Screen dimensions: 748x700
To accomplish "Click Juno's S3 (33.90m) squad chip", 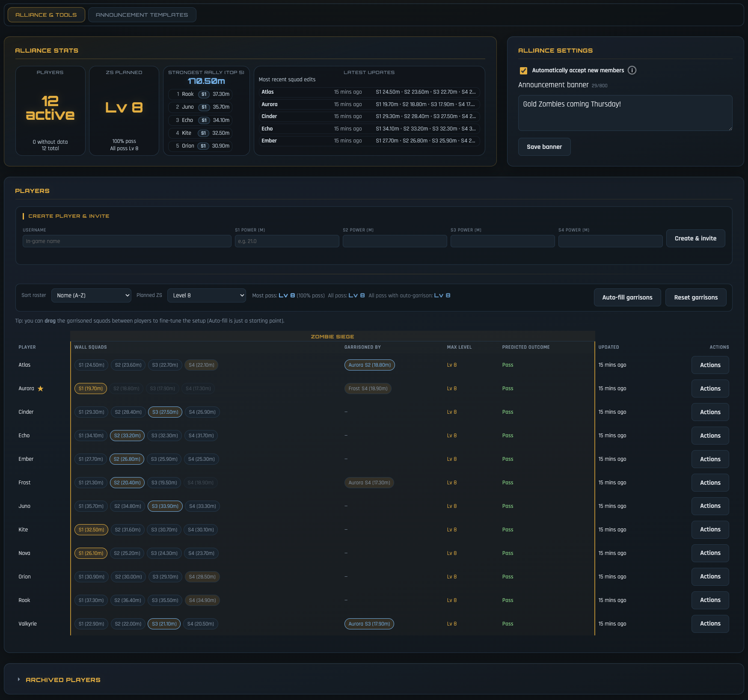I will [x=165, y=506].
